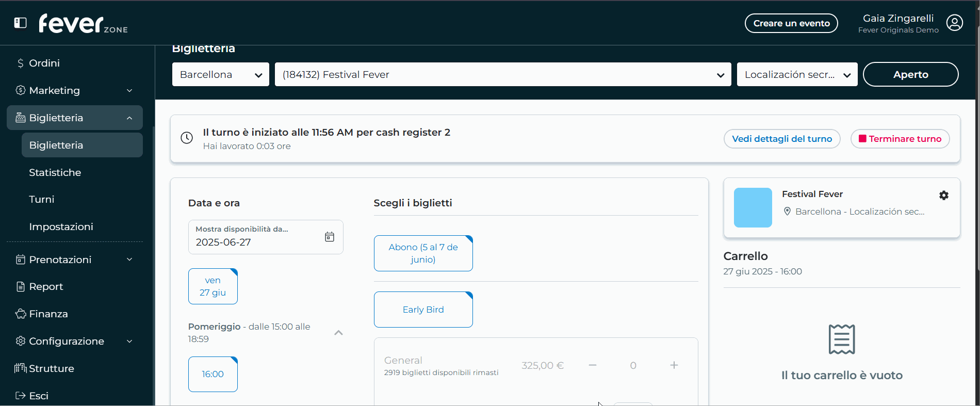The image size is (980, 406).
Task: Click the Creare un evento button
Action: [x=791, y=23]
